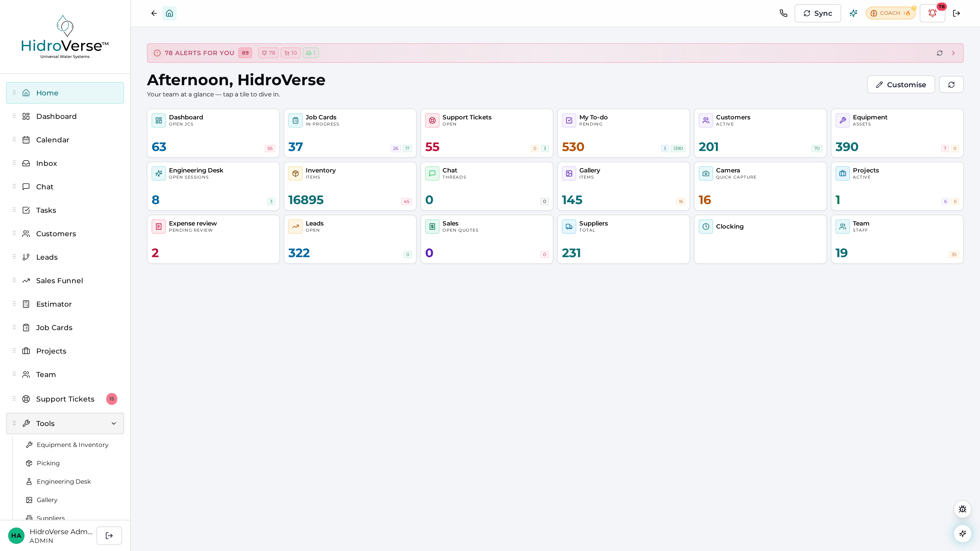Open the Inventory Items tile
The image size is (980, 551).
pyautogui.click(x=350, y=186)
